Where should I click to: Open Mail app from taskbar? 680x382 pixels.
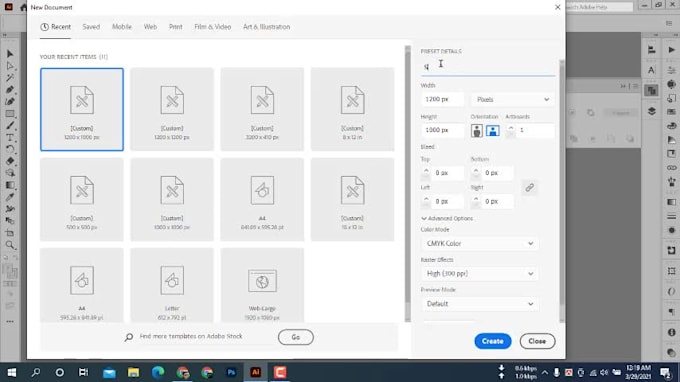coord(109,372)
